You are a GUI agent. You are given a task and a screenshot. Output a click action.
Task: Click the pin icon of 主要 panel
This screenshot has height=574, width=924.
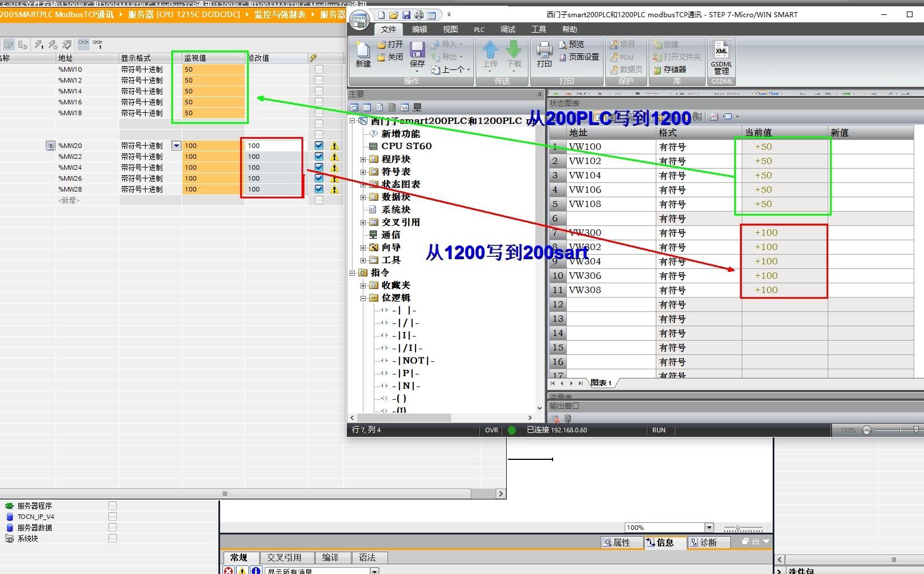click(x=539, y=94)
